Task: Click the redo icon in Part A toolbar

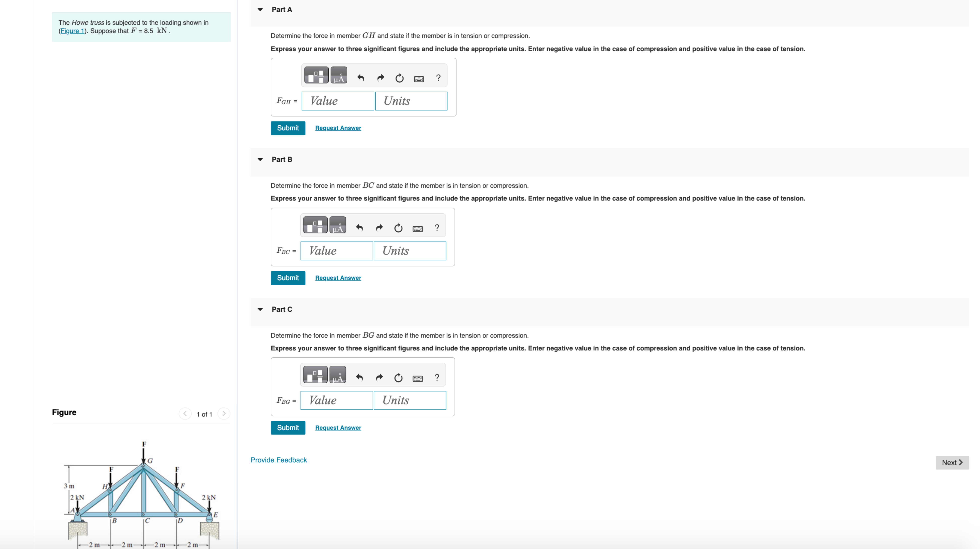Action: [380, 78]
